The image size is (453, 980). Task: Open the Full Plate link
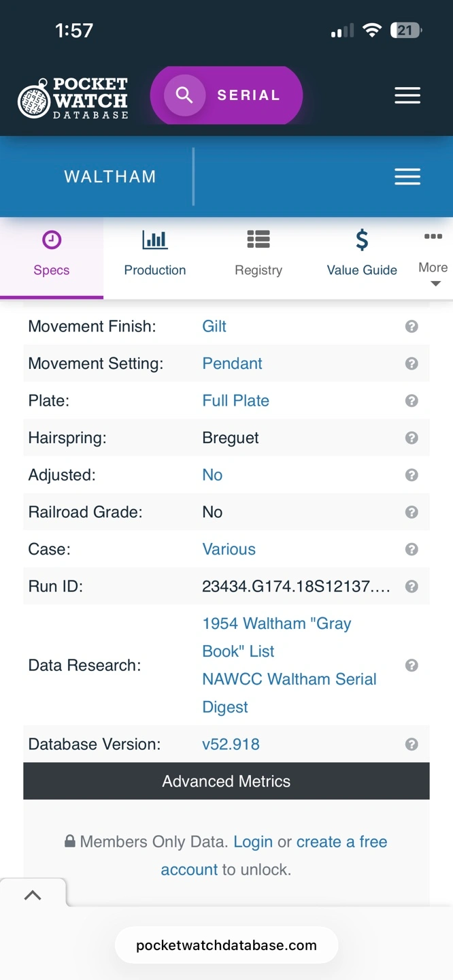click(x=235, y=401)
